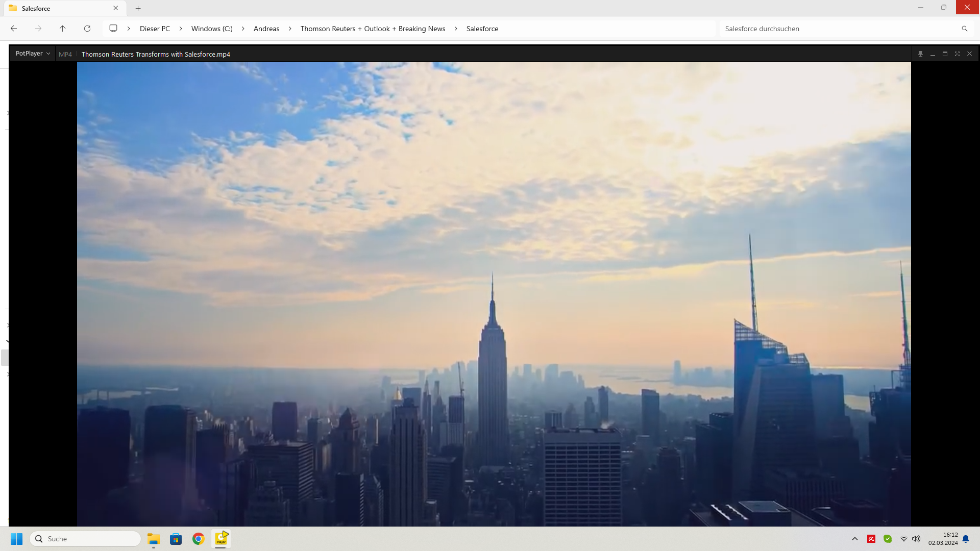
Task: Open Google Chrome from the taskbar
Action: coord(199,539)
